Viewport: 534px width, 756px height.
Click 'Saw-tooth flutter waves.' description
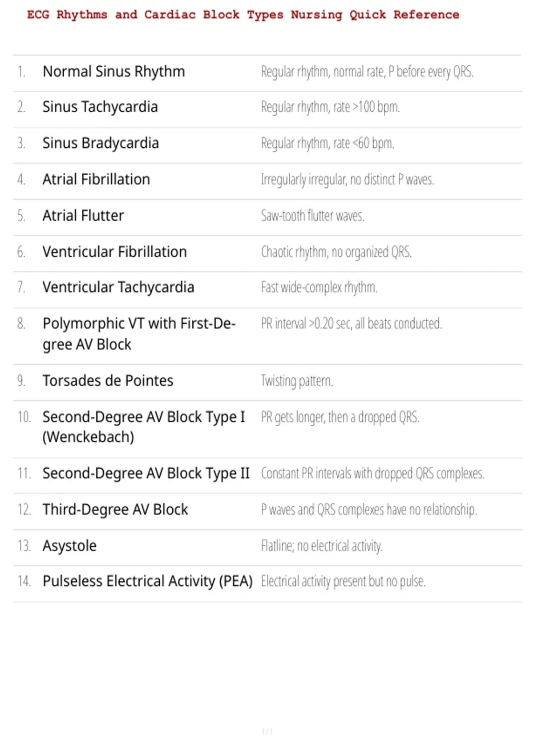(x=313, y=216)
